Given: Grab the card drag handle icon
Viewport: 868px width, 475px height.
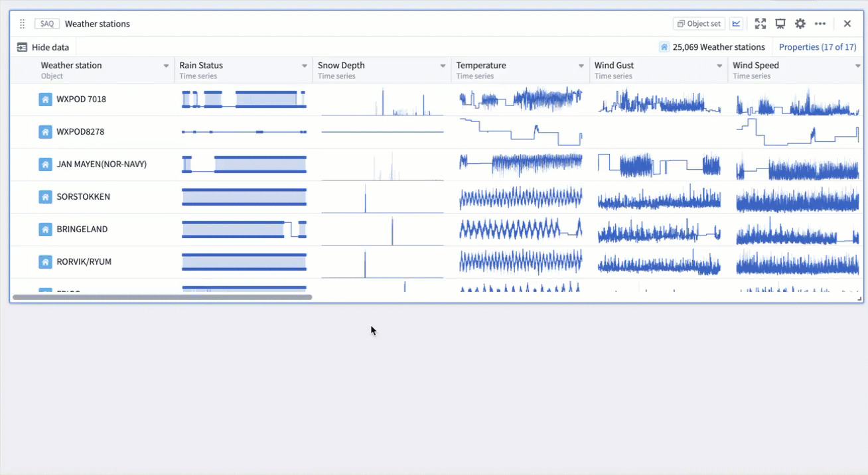Looking at the screenshot, I should tap(22, 24).
